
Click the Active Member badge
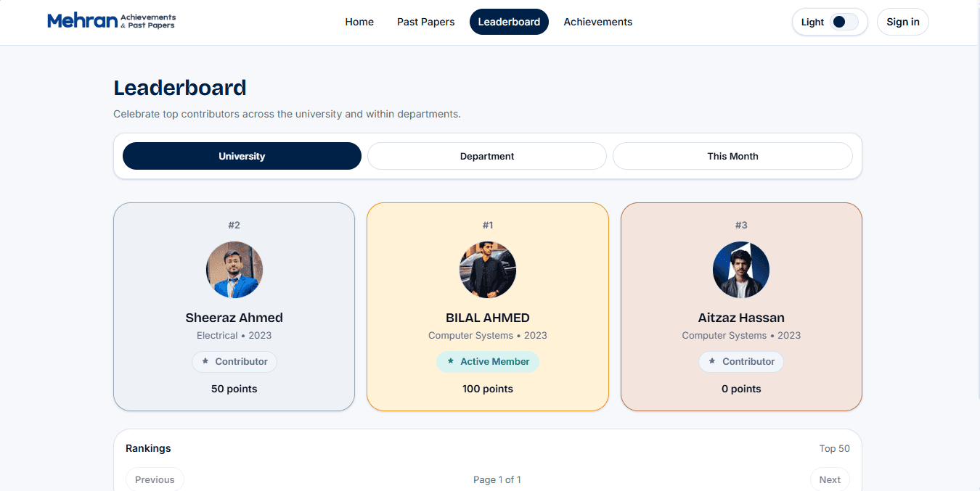click(488, 362)
